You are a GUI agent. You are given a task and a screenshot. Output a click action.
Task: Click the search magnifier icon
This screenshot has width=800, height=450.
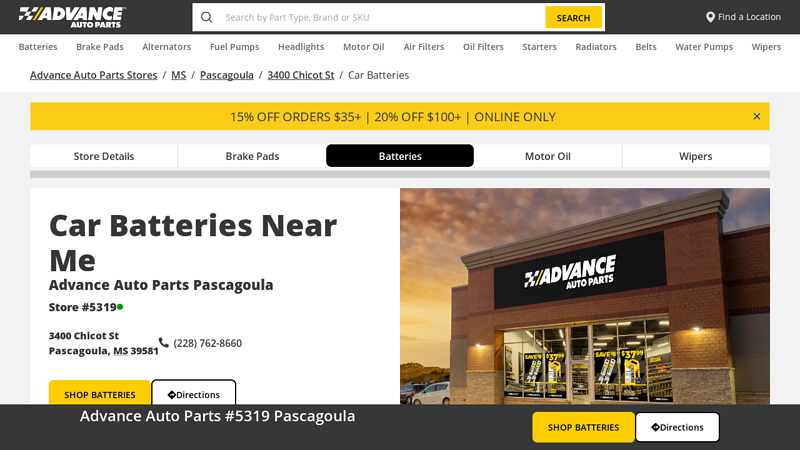click(x=207, y=17)
